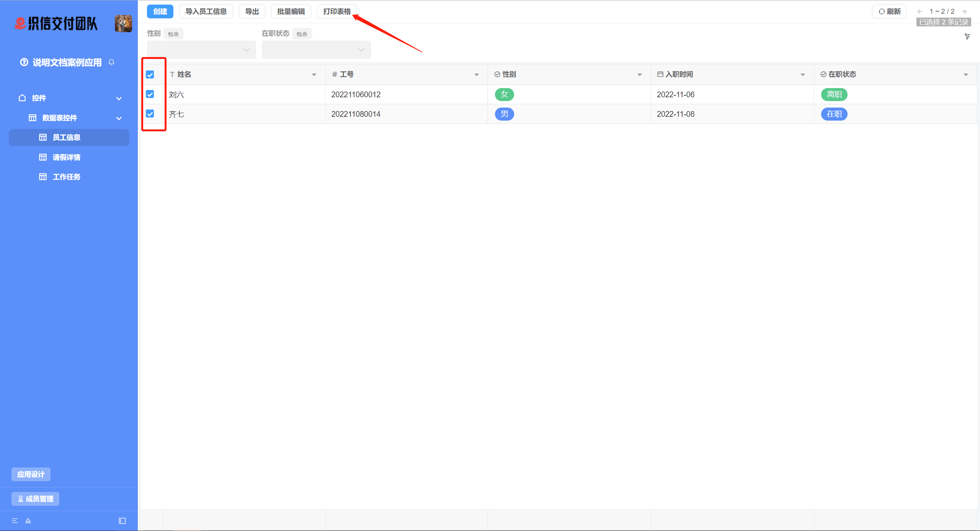Viewport: 980px width, 531px height.
Task: Click the list menu icon at bottom-left
Action: point(15,521)
